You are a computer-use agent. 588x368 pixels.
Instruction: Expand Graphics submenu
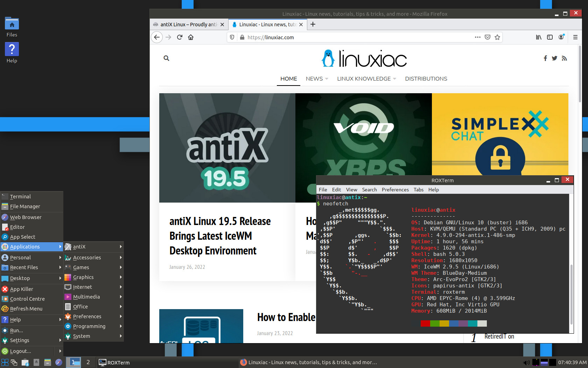click(93, 277)
